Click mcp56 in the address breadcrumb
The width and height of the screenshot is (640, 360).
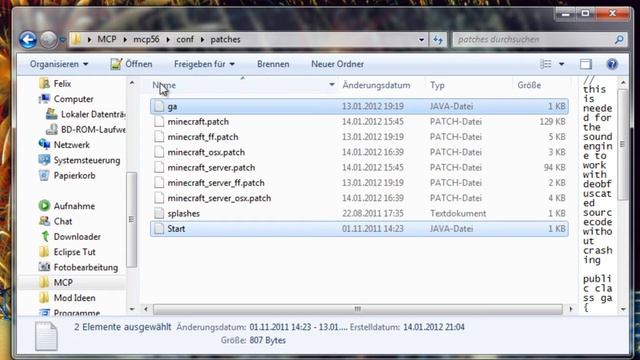146,40
